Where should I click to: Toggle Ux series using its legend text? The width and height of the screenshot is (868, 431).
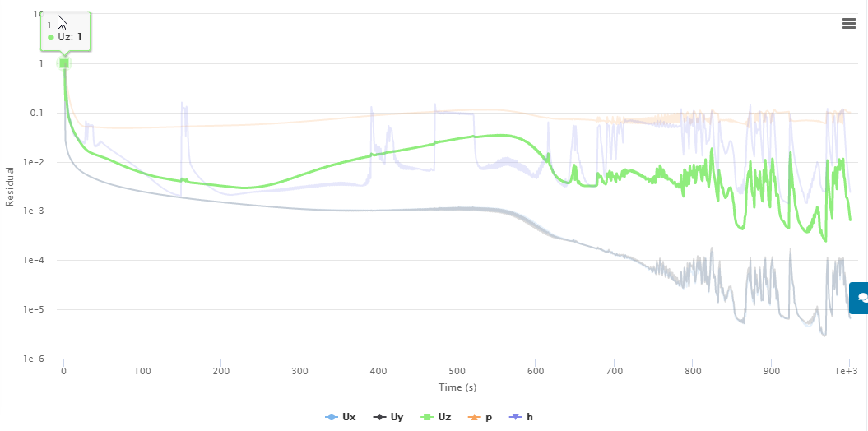(x=349, y=417)
